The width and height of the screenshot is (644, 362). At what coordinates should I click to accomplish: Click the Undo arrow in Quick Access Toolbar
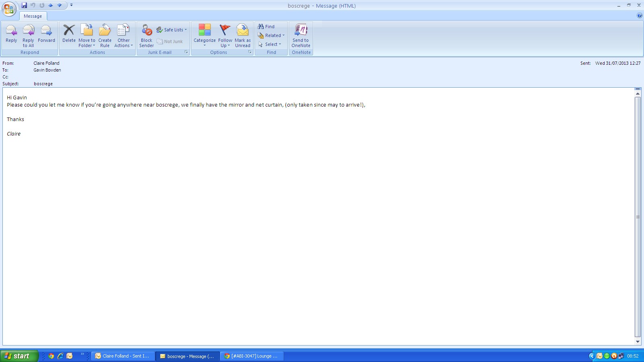(33, 5)
